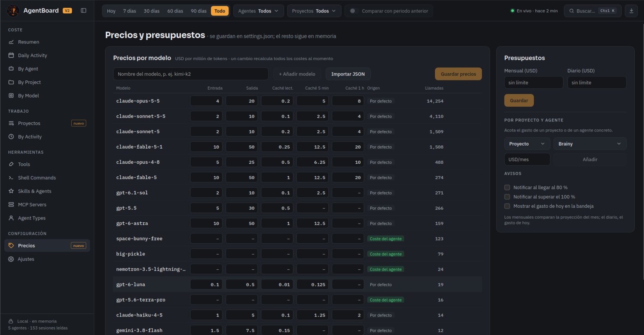The height and width of the screenshot is (335, 644).
Task: Open By Activity via its clock icon
Action: pos(11,137)
